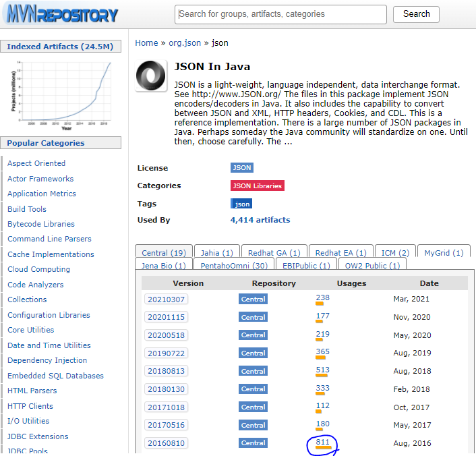
Task: Open the 811 usages link
Action: (x=322, y=442)
